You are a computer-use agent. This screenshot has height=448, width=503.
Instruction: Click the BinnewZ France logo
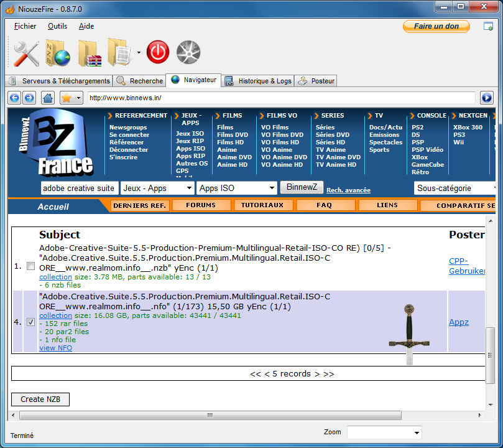(57, 143)
